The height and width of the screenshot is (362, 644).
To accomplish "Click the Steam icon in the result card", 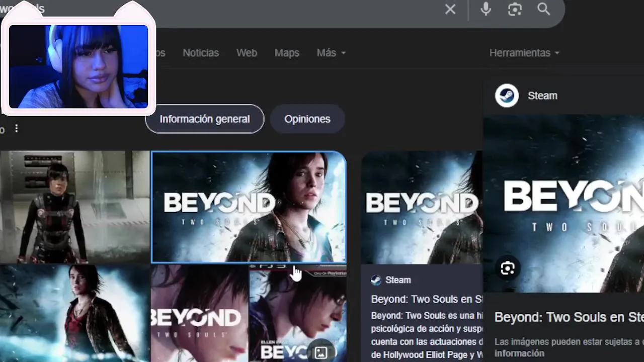I will click(376, 280).
